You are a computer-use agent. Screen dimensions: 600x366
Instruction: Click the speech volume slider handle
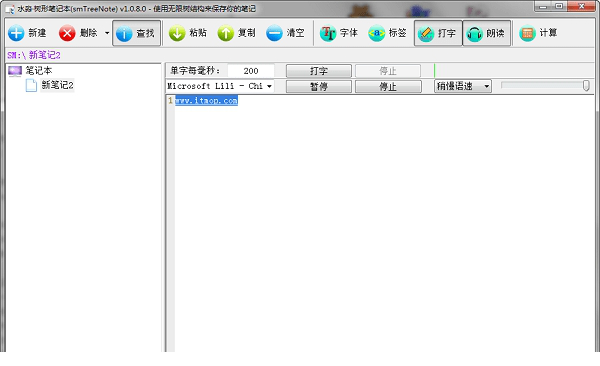click(x=586, y=86)
